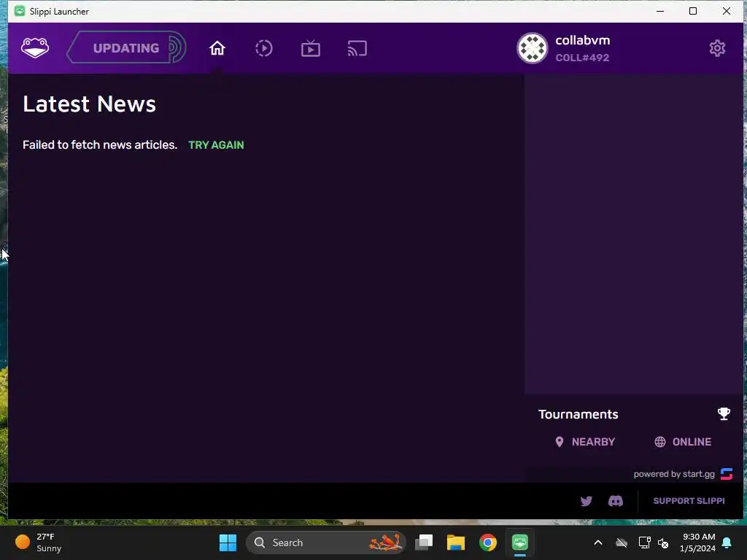Click Slippi Launcher taskbar icon
The height and width of the screenshot is (560, 747).
(x=519, y=542)
